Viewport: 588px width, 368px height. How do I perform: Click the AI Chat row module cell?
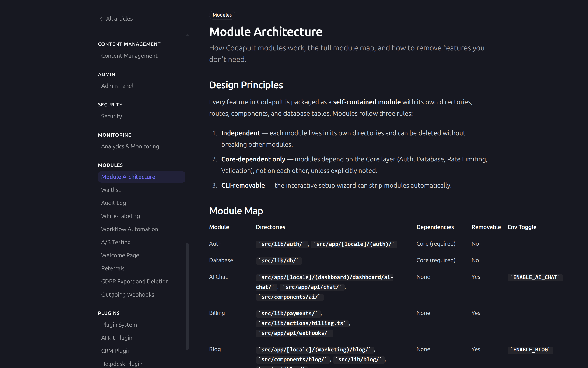pyautogui.click(x=218, y=277)
